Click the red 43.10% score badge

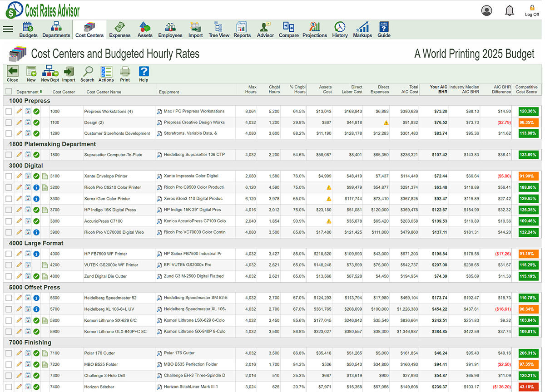(528, 387)
